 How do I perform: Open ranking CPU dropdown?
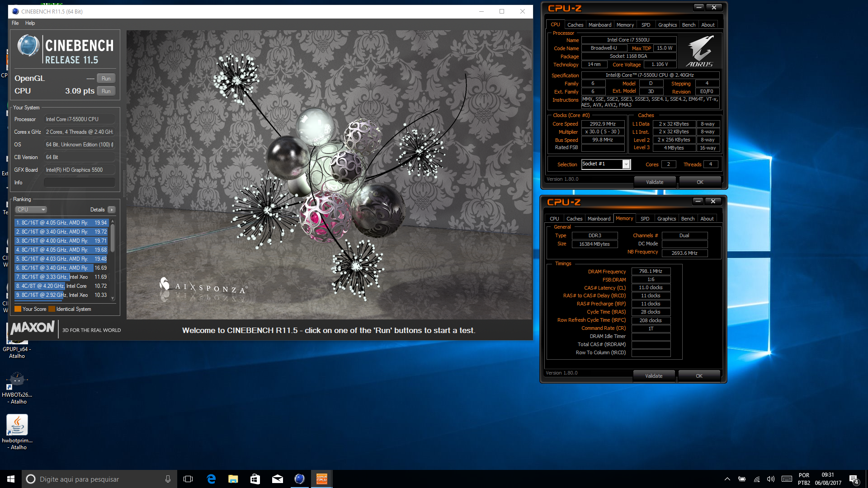[31, 210]
